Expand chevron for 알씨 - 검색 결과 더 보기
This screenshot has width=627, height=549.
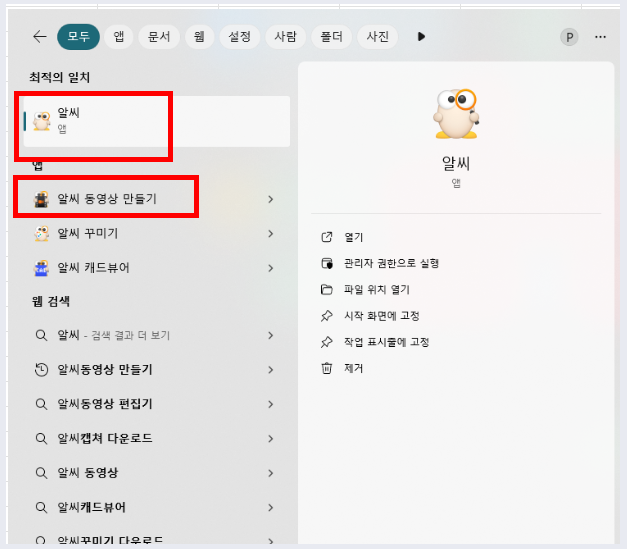(271, 335)
